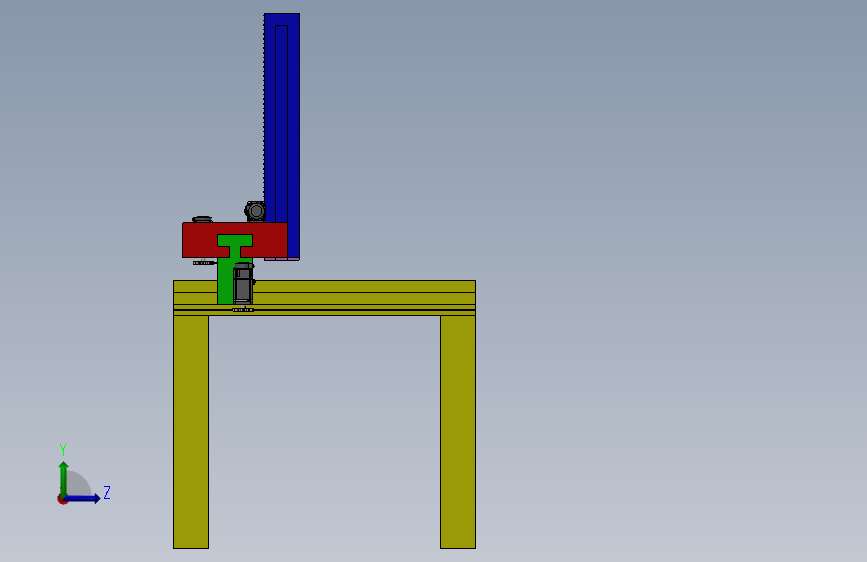867x562 pixels.
Task: Pick the left yellow table leg
Action: point(191,431)
